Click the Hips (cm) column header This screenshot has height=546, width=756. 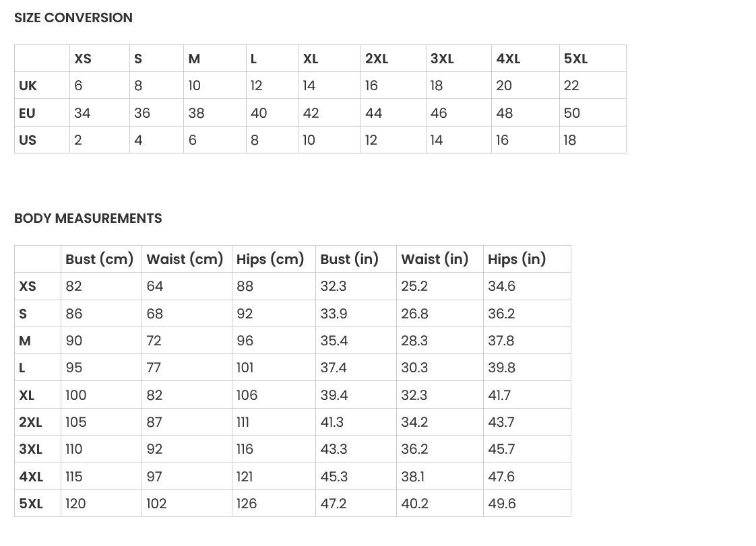tap(270, 259)
